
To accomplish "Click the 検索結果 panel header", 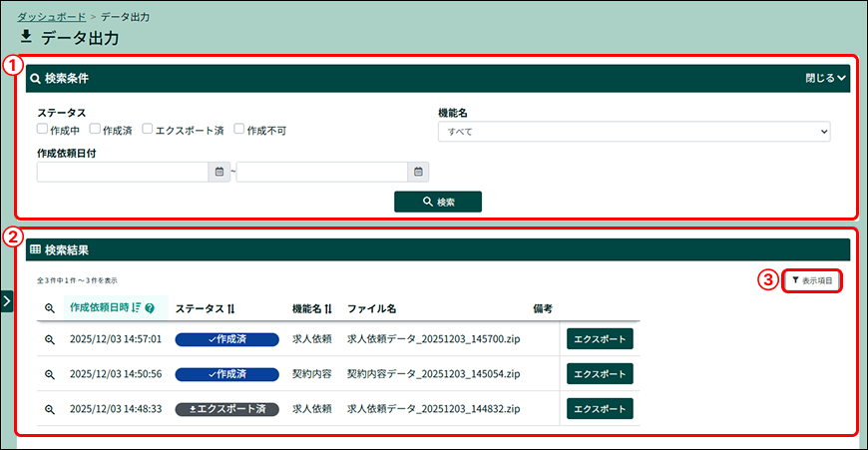I will (438, 250).
